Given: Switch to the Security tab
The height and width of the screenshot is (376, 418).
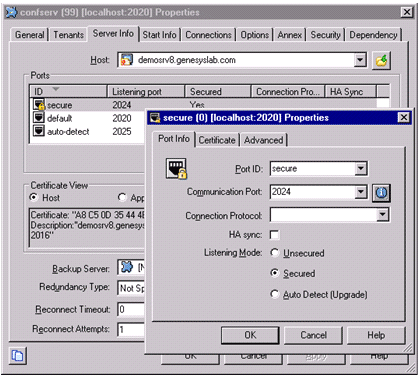Looking at the screenshot, I should point(326,35).
